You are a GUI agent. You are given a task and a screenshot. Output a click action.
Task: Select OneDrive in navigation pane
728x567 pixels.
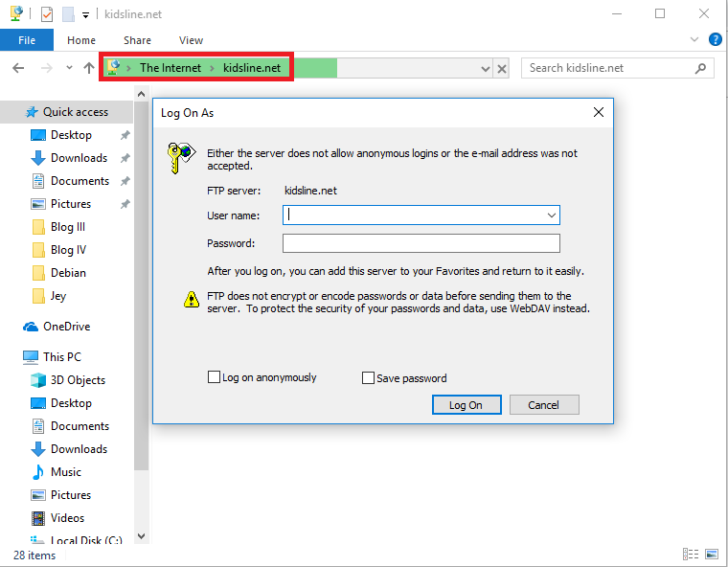[x=66, y=327]
